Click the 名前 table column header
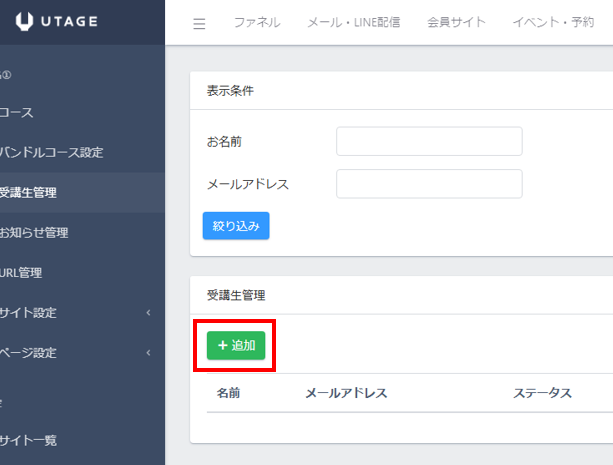The width and height of the screenshot is (613, 465). (228, 393)
